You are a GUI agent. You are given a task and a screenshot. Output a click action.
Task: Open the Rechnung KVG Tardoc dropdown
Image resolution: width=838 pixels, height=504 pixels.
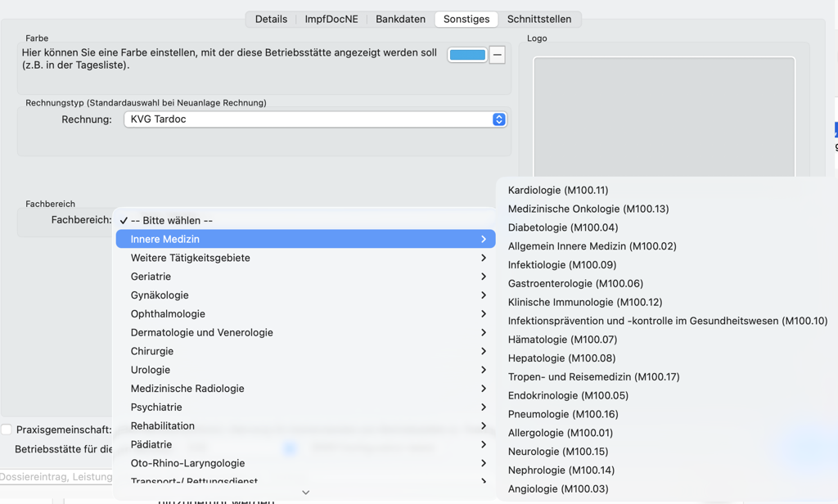pos(315,119)
